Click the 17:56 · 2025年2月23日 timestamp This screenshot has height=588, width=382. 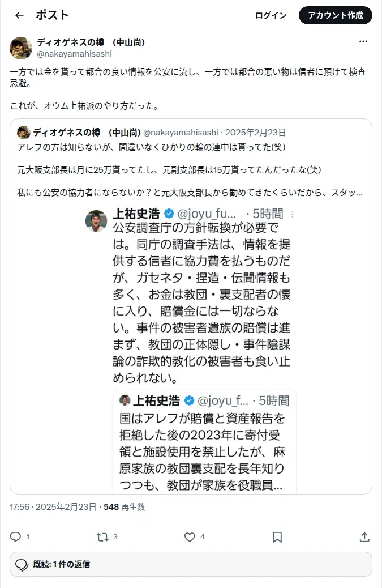[x=53, y=507]
